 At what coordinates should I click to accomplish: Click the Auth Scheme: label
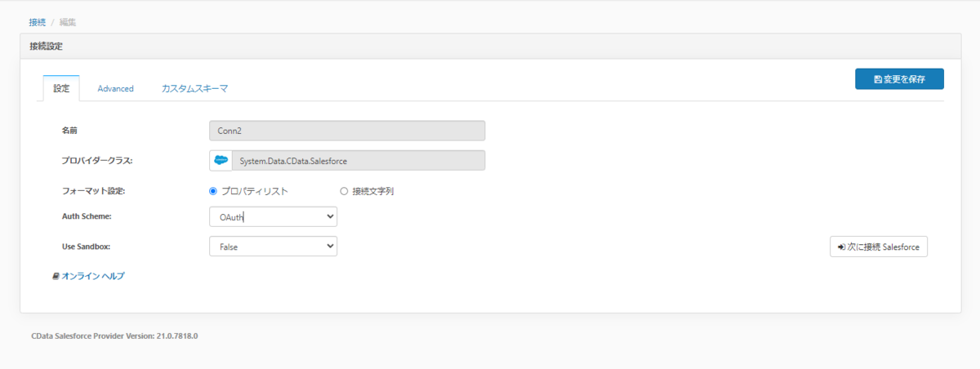coord(87,217)
